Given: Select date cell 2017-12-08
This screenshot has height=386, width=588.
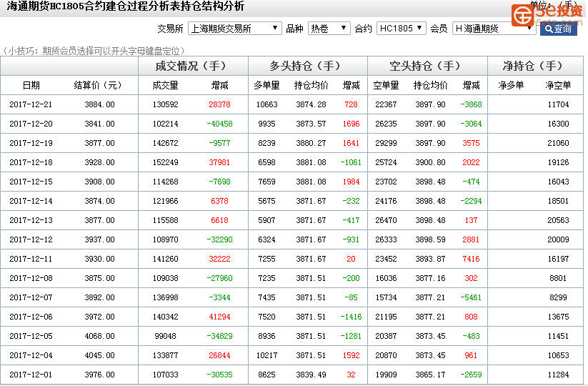Looking at the screenshot, I should [x=31, y=278].
